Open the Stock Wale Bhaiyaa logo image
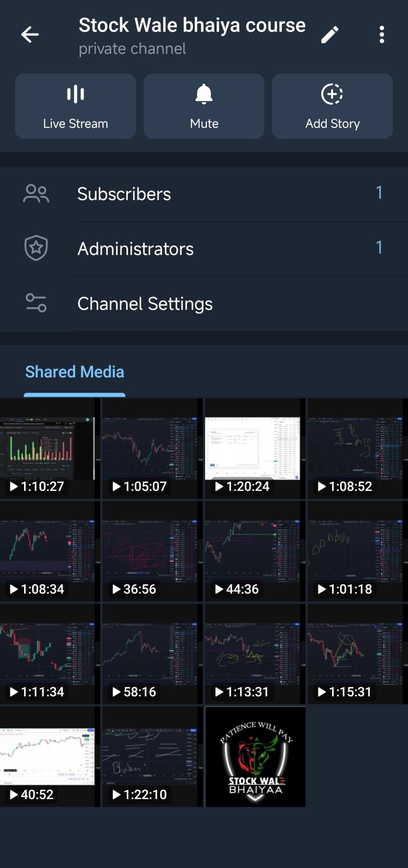This screenshot has height=868, width=408. 255,756
